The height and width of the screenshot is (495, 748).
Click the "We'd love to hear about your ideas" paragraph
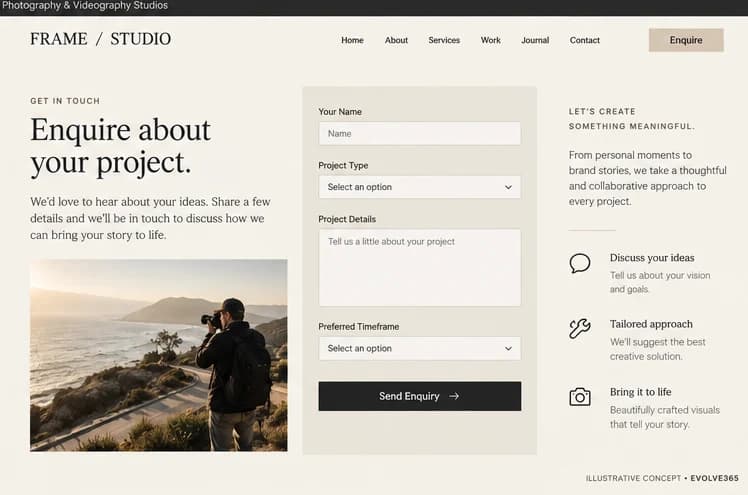pos(150,218)
